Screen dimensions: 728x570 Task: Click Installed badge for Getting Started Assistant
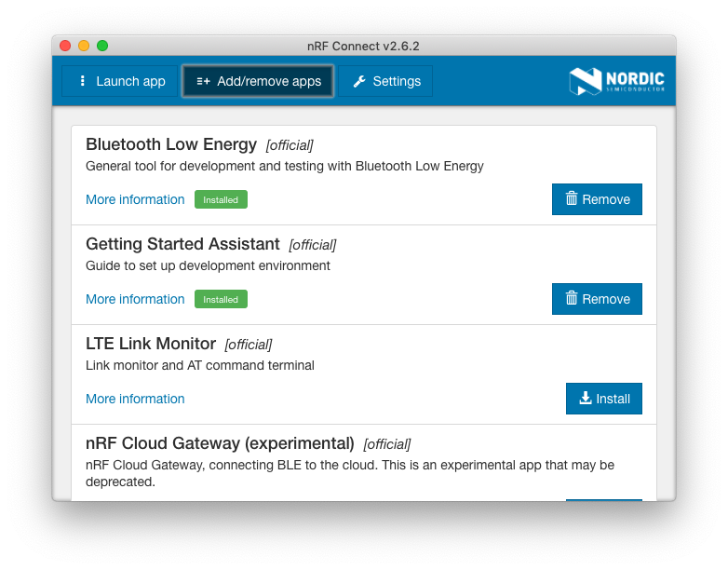coord(221,300)
